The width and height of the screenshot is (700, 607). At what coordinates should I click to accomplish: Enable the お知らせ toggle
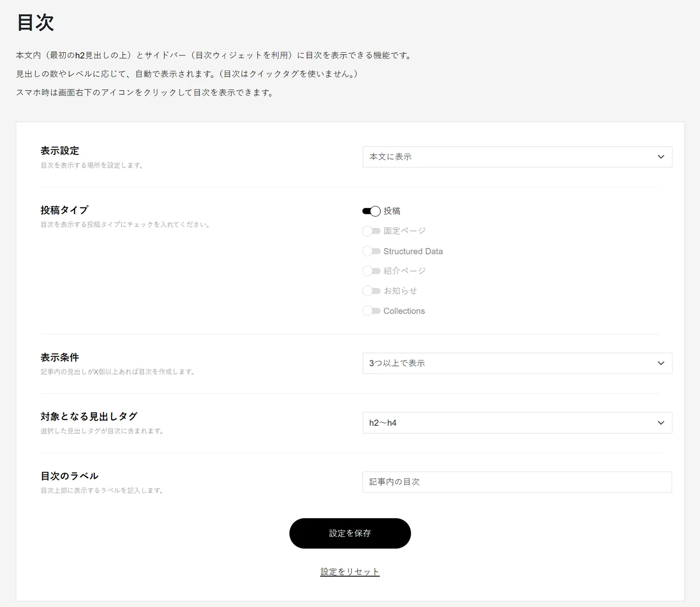(371, 290)
